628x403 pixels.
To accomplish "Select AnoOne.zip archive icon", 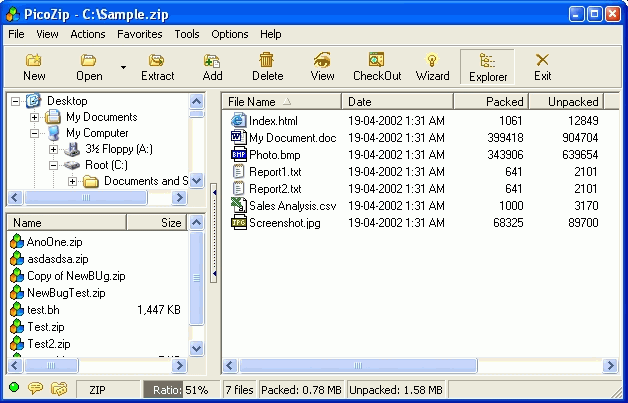I will point(17,242).
